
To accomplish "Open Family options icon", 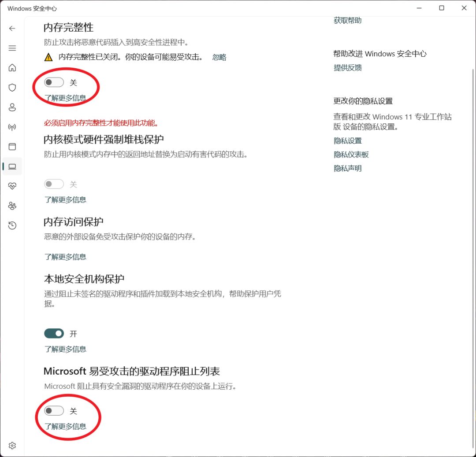I will pos(12,206).
